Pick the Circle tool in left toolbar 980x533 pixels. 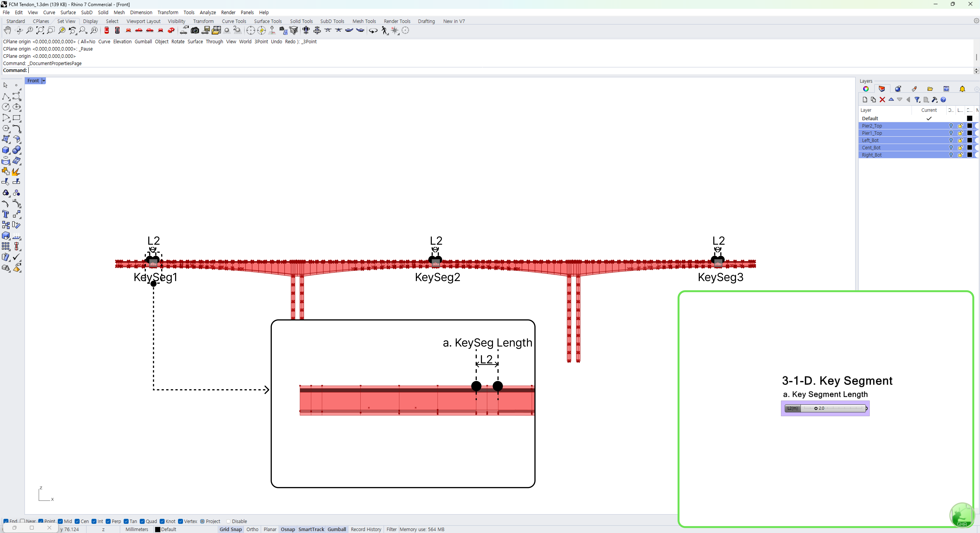tap(6, 107)
